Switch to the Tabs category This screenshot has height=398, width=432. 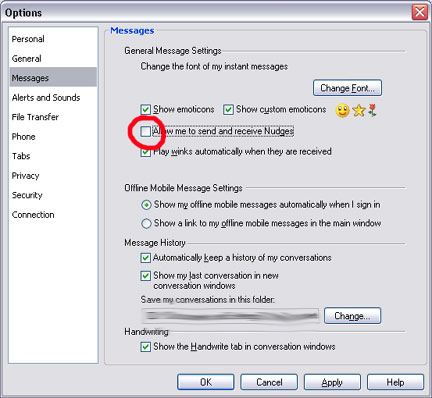[21, 156]
